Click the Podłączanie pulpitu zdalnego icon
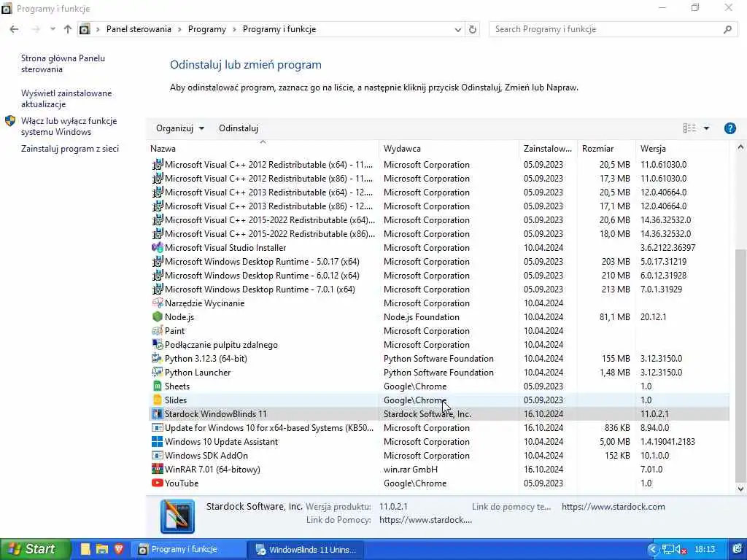This screenshot has height=560, width=747. click(158, 344)
